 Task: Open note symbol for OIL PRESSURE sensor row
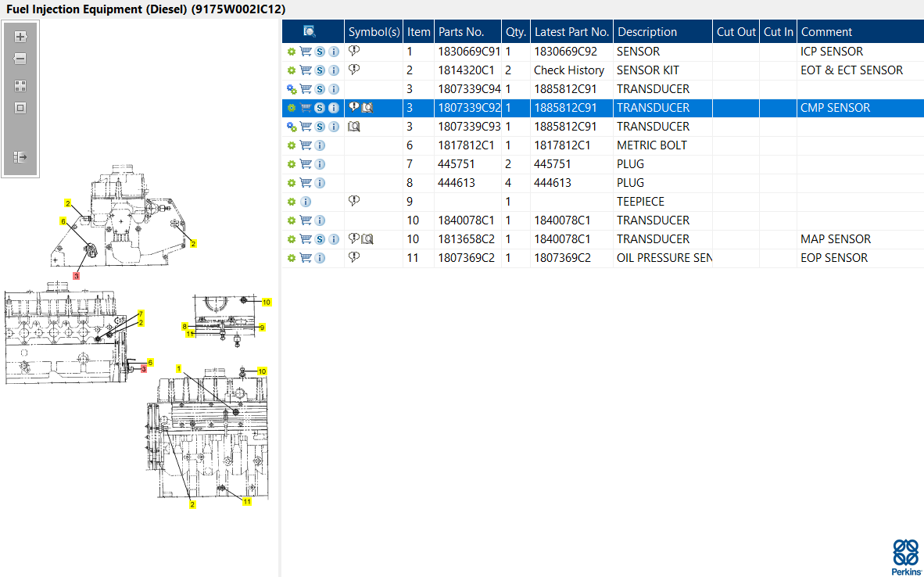pyautogui.click(x=353, y=257)
